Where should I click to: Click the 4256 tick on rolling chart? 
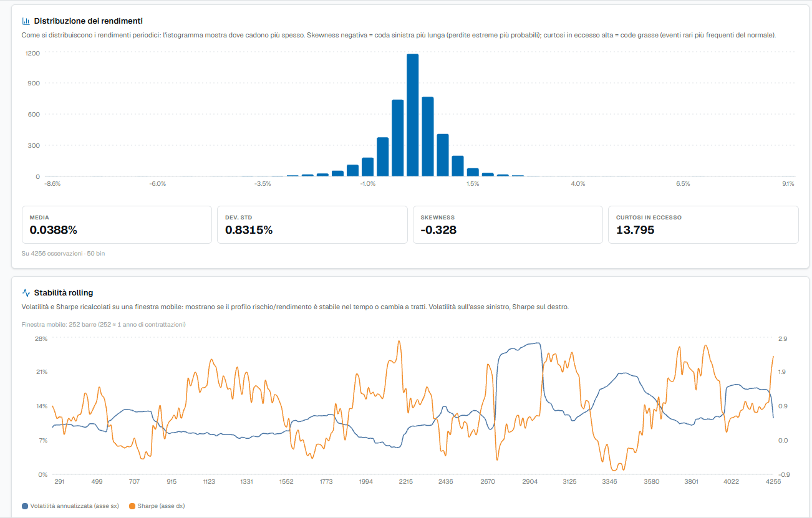[x=773, y=482]
